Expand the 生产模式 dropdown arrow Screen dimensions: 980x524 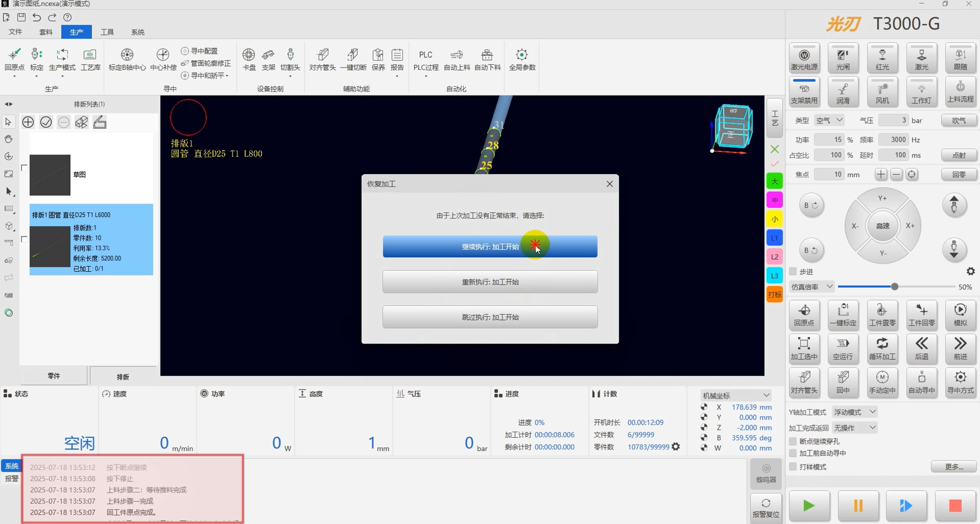point(62,77)
